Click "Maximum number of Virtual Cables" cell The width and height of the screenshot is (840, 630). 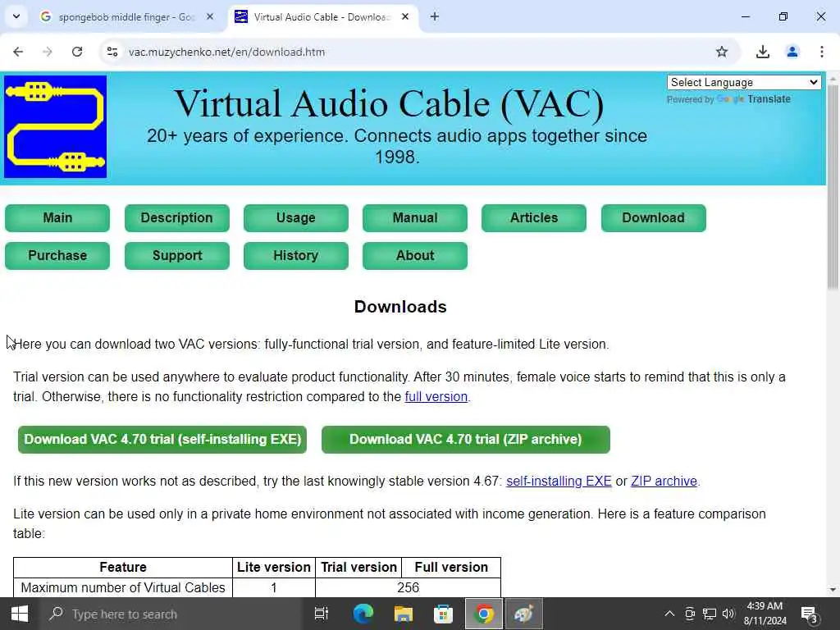123,587
